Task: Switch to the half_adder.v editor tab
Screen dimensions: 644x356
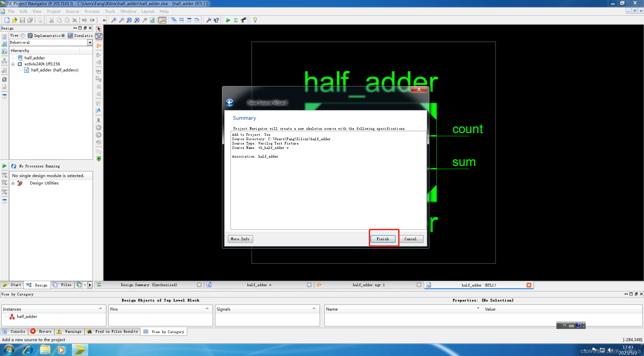Action: (259, 285)
